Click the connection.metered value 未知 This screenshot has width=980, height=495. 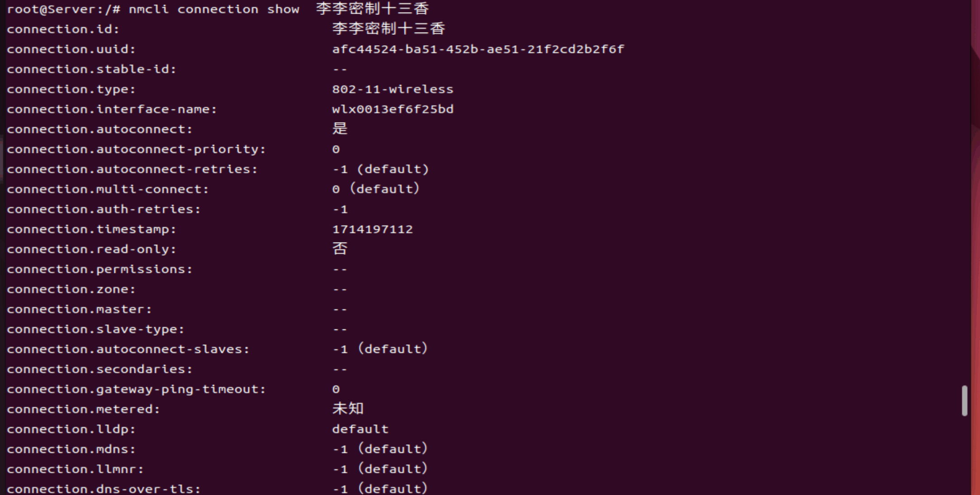point(348,409)
